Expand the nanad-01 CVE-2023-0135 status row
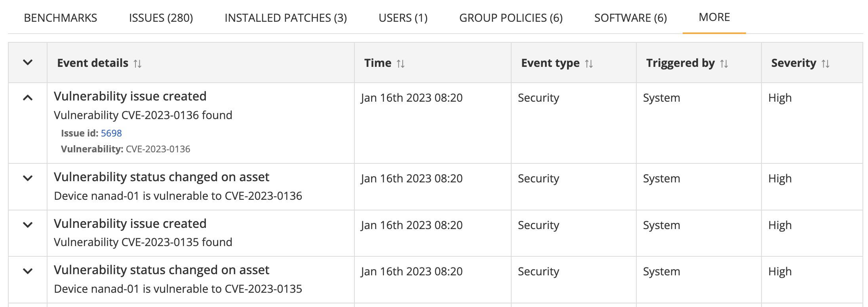The height and width of the screenshot is (307, 868). (28, 271)
